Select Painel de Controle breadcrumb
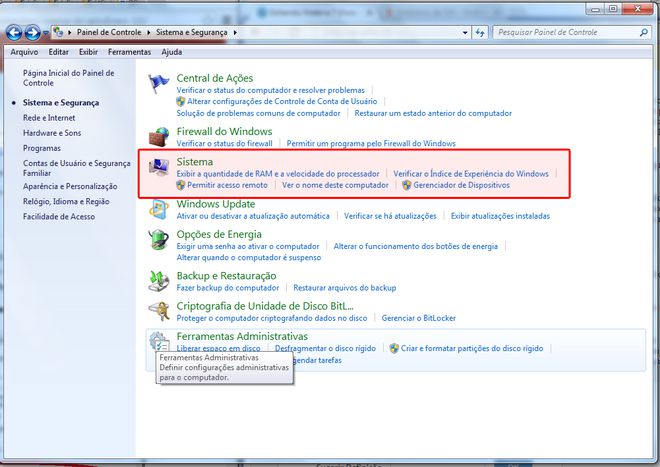The image size is (660, 467). [x=109, y=32]
